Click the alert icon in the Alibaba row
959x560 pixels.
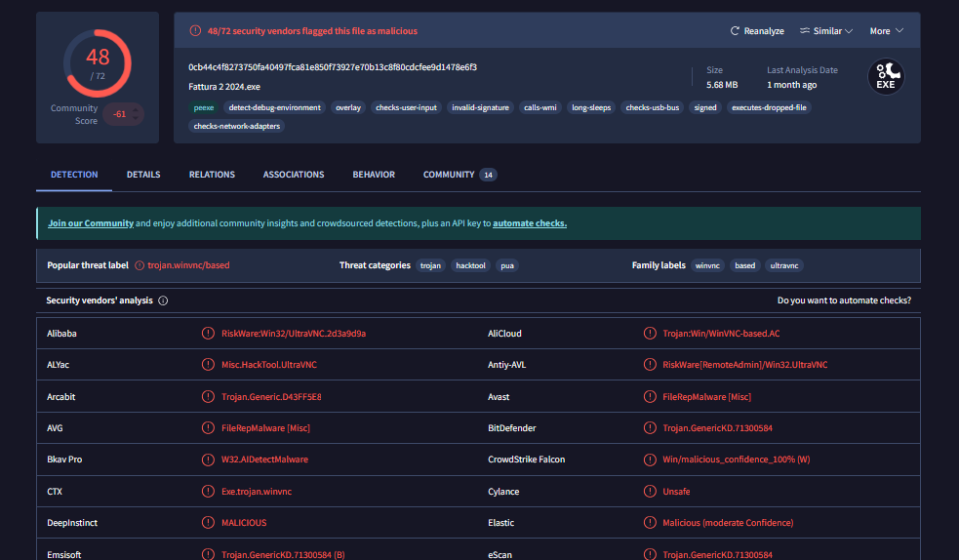pyautogui.click(x=208, y=334)
